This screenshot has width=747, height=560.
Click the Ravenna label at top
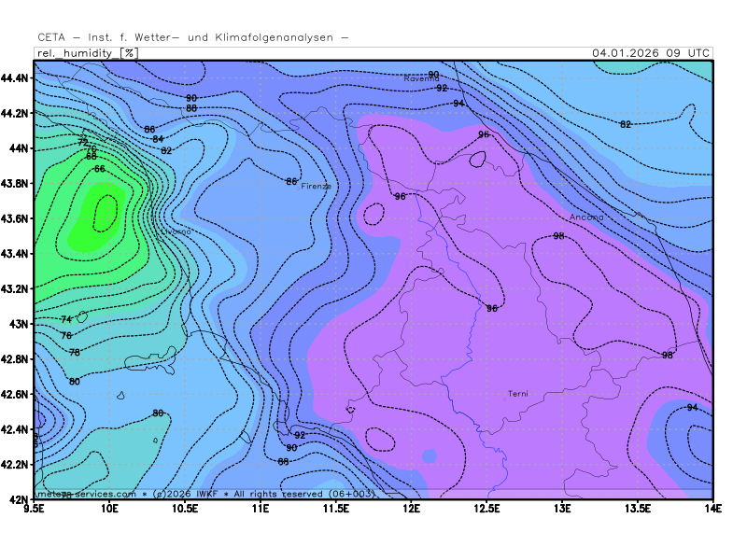(420, 79)
